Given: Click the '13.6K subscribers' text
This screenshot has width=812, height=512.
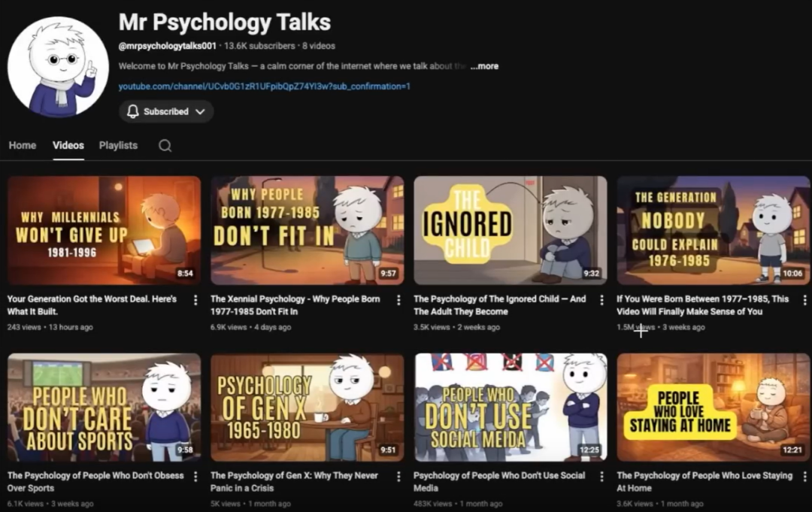Looking at the screenshot, I should (259, 46).
